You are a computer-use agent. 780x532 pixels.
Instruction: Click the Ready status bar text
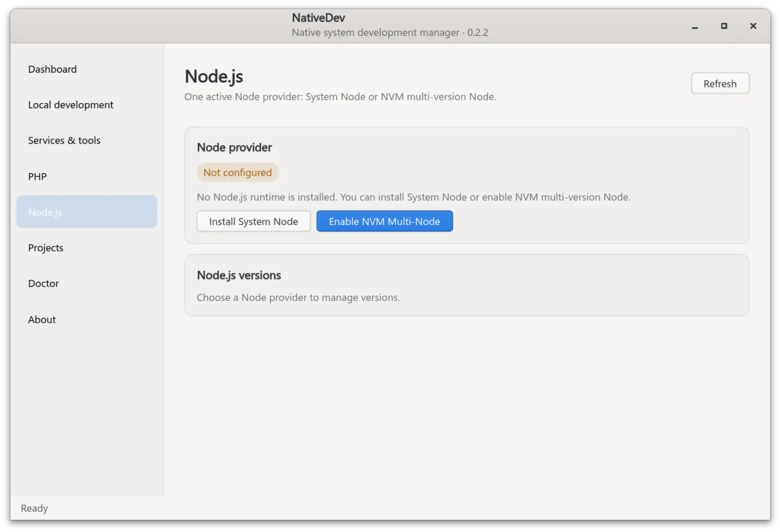pos(34,508)
